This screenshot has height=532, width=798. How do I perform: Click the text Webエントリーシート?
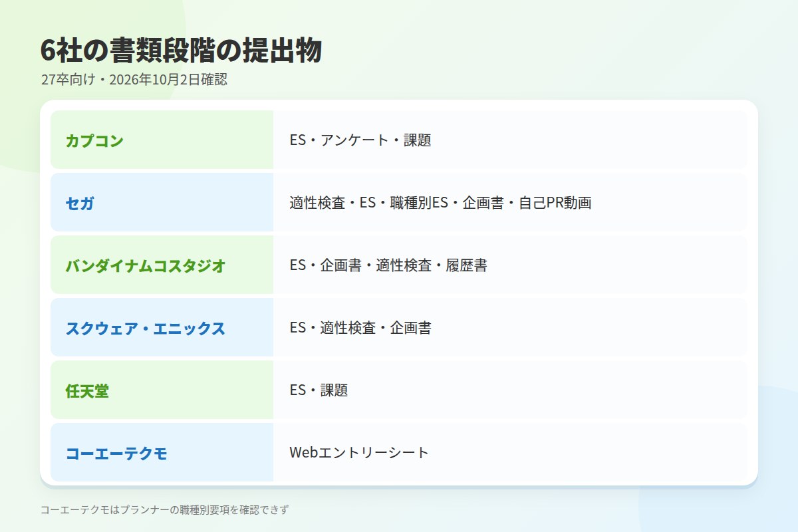(x=359, y=453)
